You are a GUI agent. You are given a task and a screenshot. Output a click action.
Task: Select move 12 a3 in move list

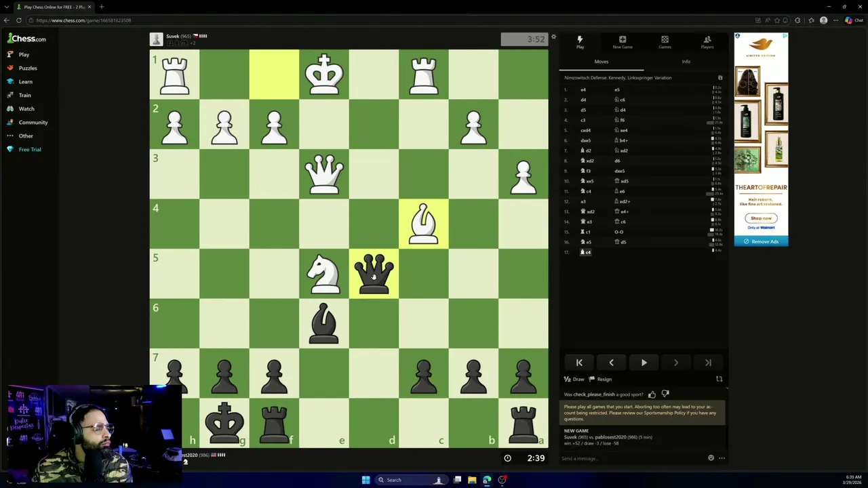point(583,201)
